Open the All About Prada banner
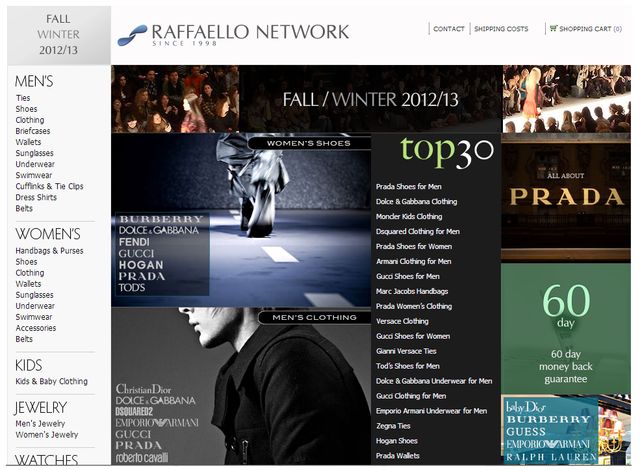640x470 pixels. [566, 197]
